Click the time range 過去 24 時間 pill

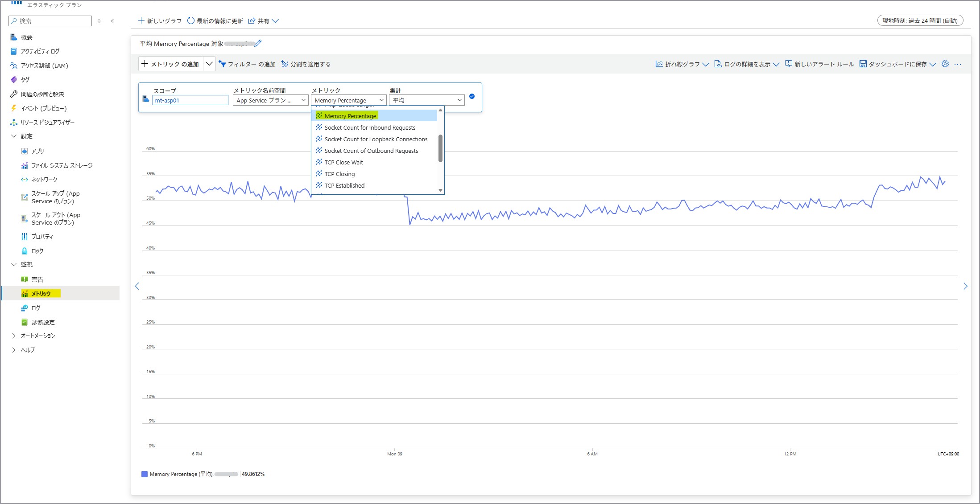(x=920, y=20)
